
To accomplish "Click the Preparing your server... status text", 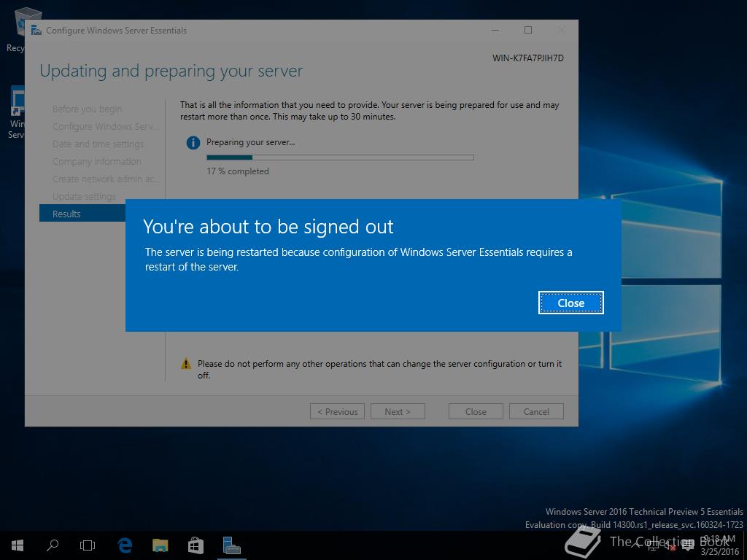I will [251, 142].
